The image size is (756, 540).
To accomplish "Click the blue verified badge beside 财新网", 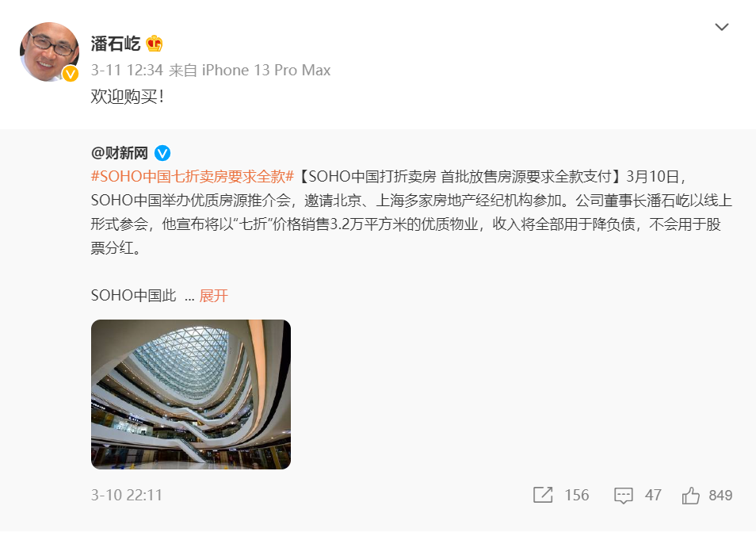I will pyautogui.click(x=162, y=153).
